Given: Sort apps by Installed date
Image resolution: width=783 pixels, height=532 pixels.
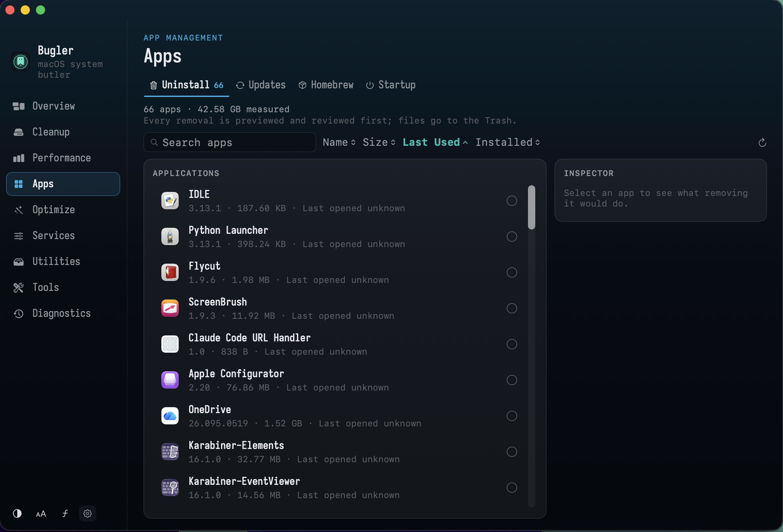Looking at the screenshot, I should pyautogui.click(x=508, y=142).
